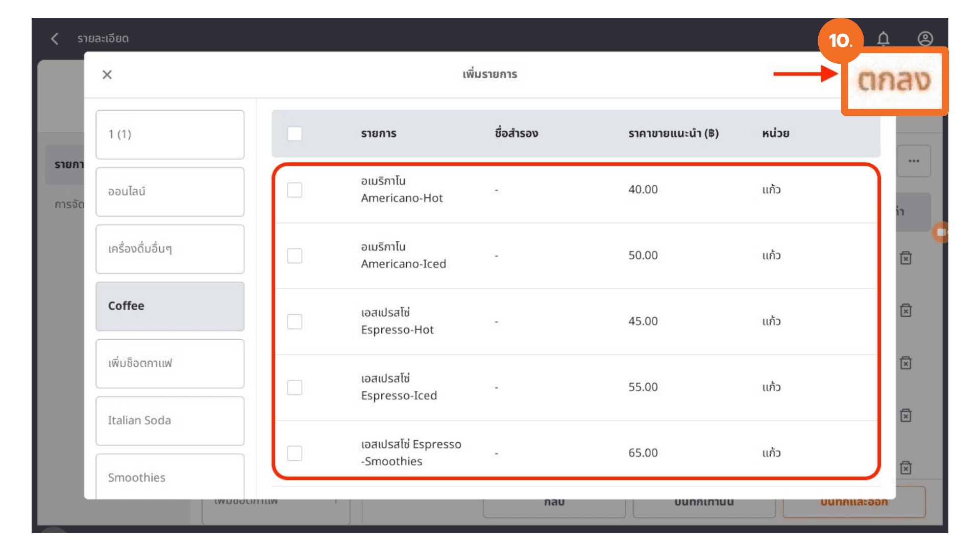Screen dimensions: 980x551
Task: Click the topmost trash delete icon
Action: (905, 258)
